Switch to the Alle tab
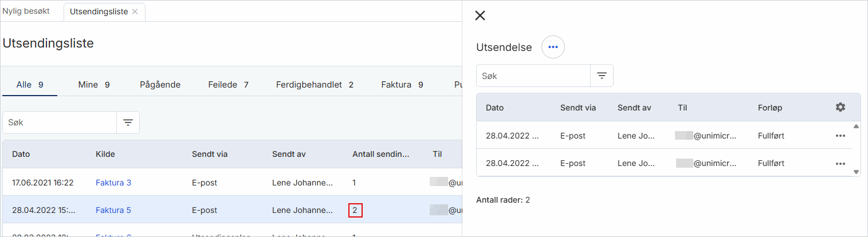868x237 pixels. [x=30, y=85]
